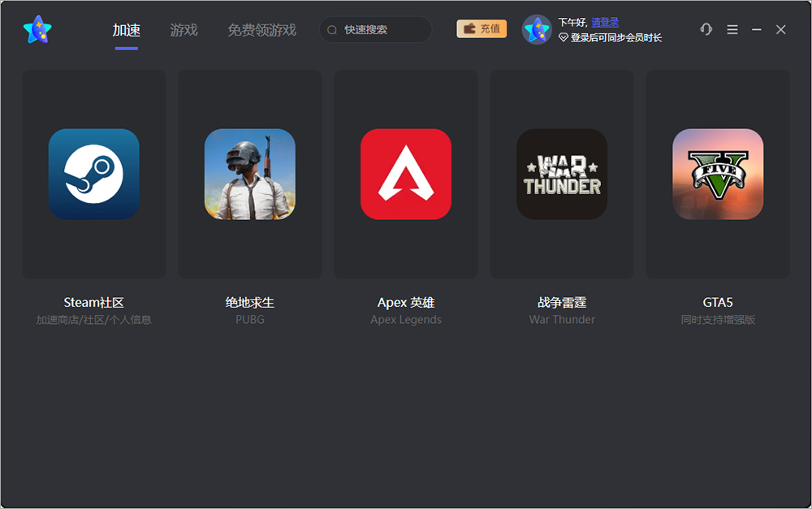
Task: Click the user avatar star icon
Action: 537,29
